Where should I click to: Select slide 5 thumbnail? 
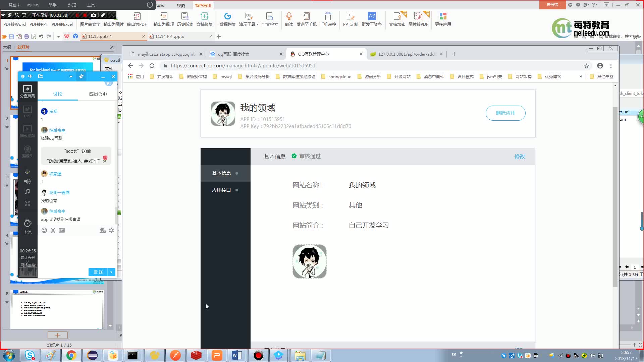57,309
